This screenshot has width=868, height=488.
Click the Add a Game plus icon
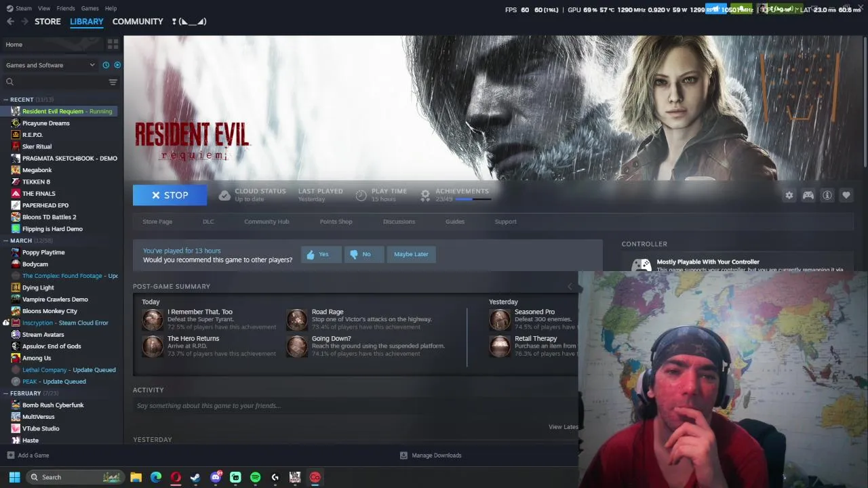tap(10, 455)
